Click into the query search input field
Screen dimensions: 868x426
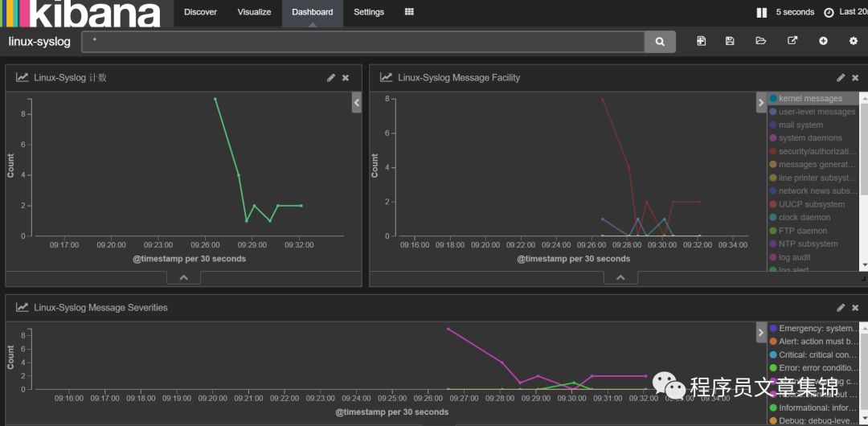[x=363, y=42]
